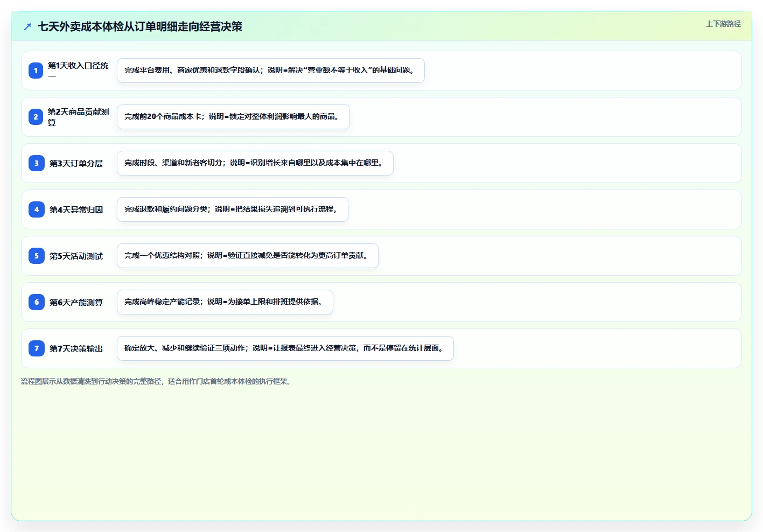Click the description starting 完成一个优惠结构对照
Viewport: 763px width, 532px height.
(x=248, y=256)
